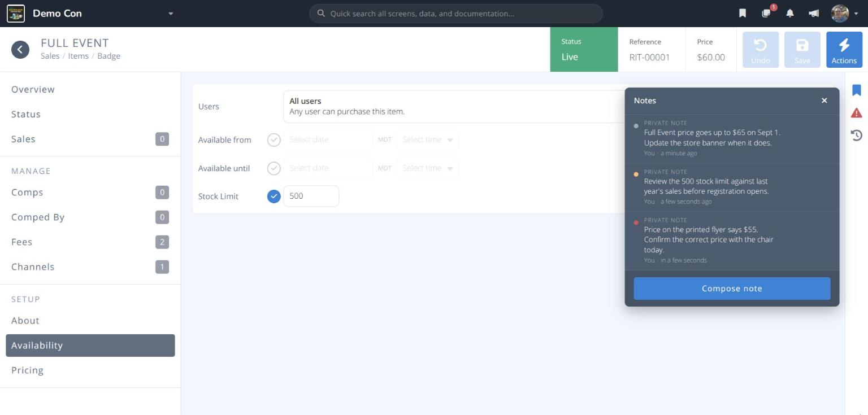The image size is (868, 415).
Task: Open the red warning triangle in right sidebar
Action: pos(857,113)
